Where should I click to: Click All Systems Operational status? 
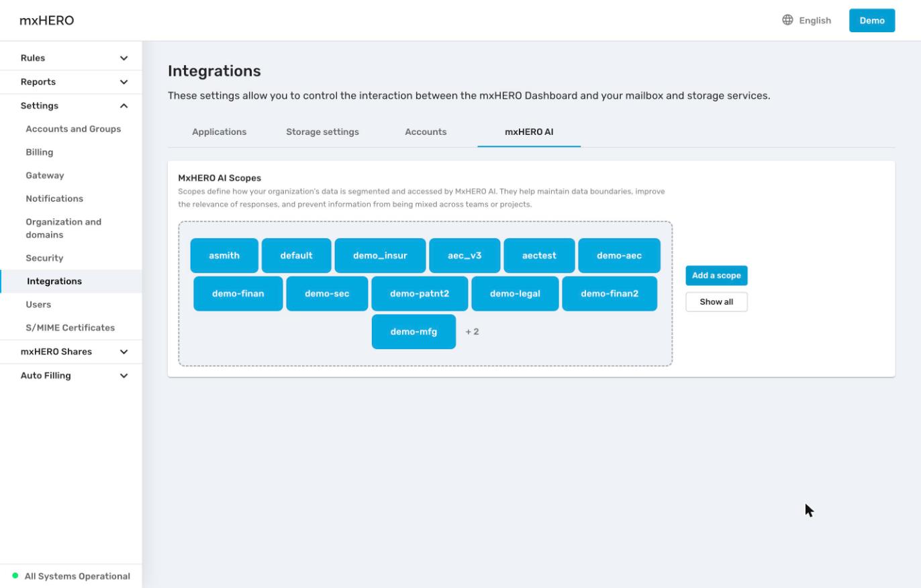77,577
